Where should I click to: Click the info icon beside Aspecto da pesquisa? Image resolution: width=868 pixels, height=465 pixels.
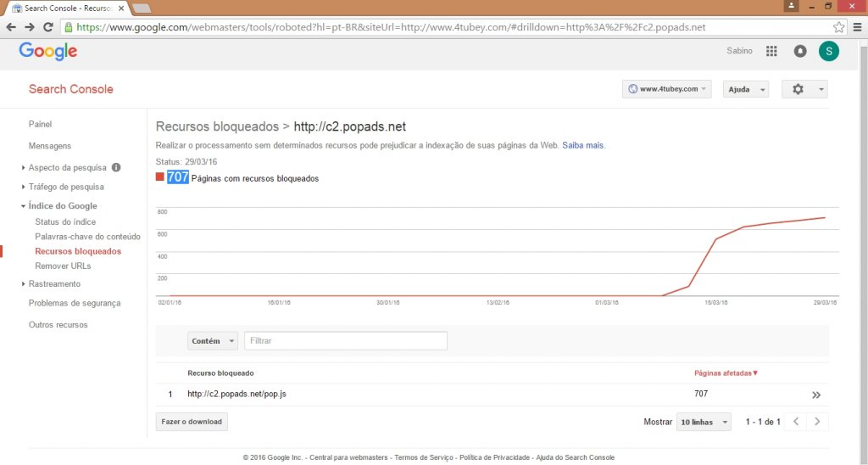pos(116,167)
